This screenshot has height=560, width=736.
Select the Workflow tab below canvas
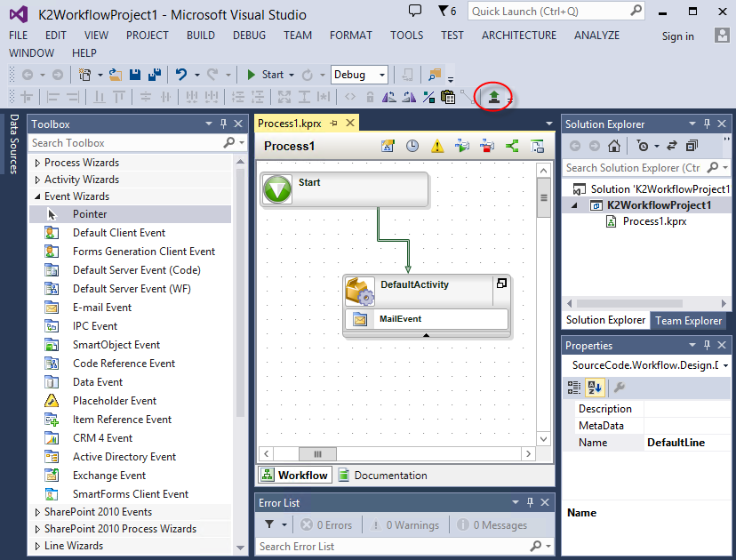295,475
